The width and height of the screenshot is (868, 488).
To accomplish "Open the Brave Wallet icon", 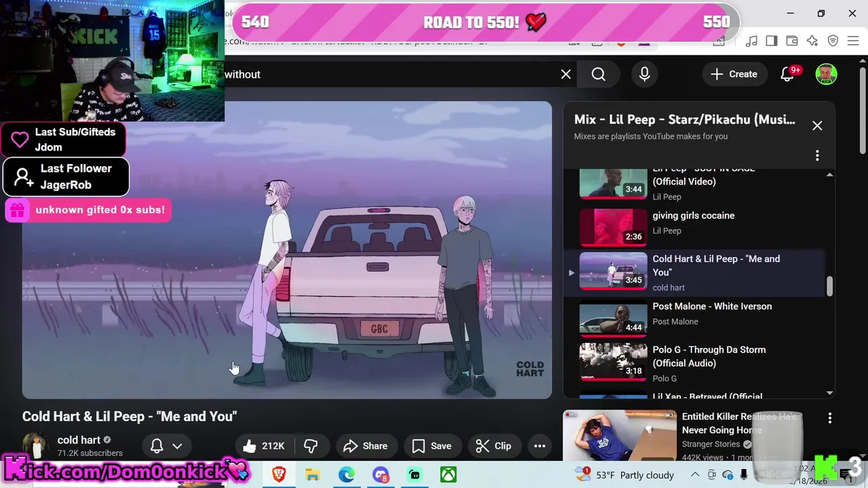I will coord(791,41).
